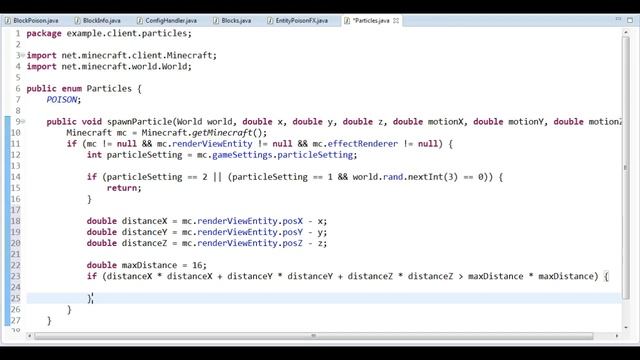Click the 'Particles' enum name
This screenshot has height=360, width=640.
point(109,88)
